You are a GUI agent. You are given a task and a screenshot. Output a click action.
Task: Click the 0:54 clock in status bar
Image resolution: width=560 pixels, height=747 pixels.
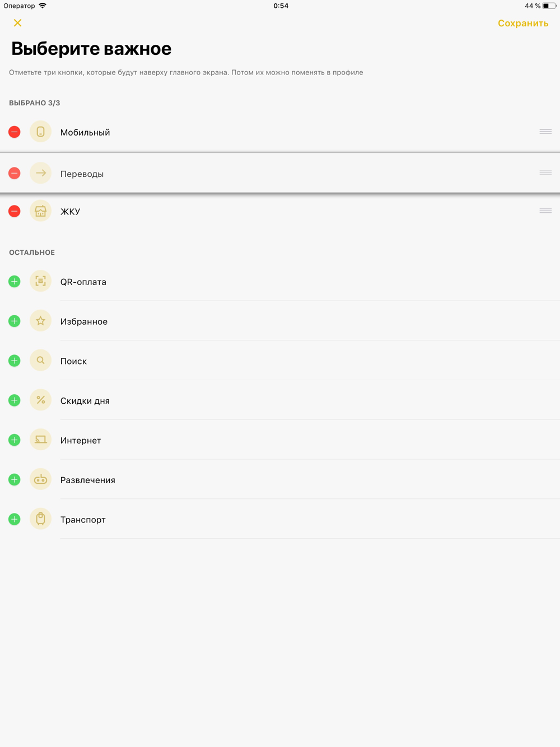(x=281, y=6)
